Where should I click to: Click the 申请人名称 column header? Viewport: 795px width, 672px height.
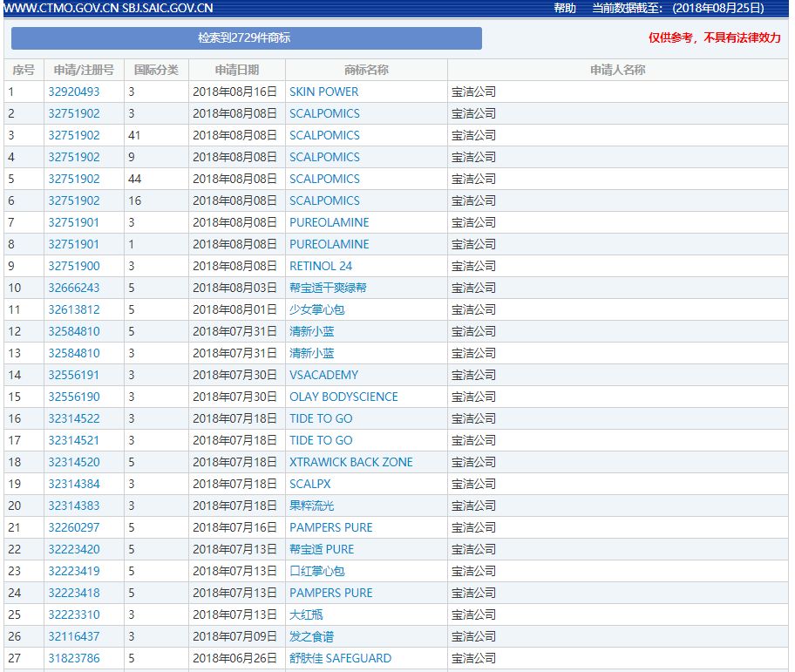(617, 70)
